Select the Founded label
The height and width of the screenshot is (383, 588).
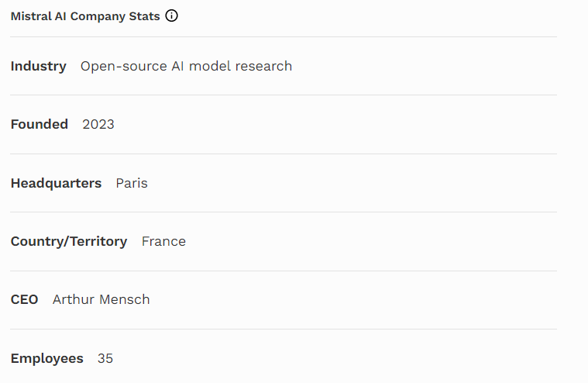tap(40, 124)
